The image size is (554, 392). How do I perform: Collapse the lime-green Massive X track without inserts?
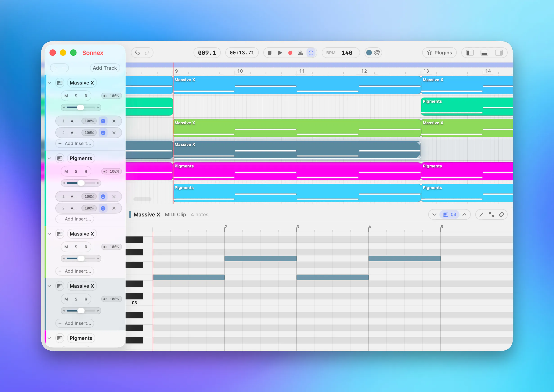50,234
